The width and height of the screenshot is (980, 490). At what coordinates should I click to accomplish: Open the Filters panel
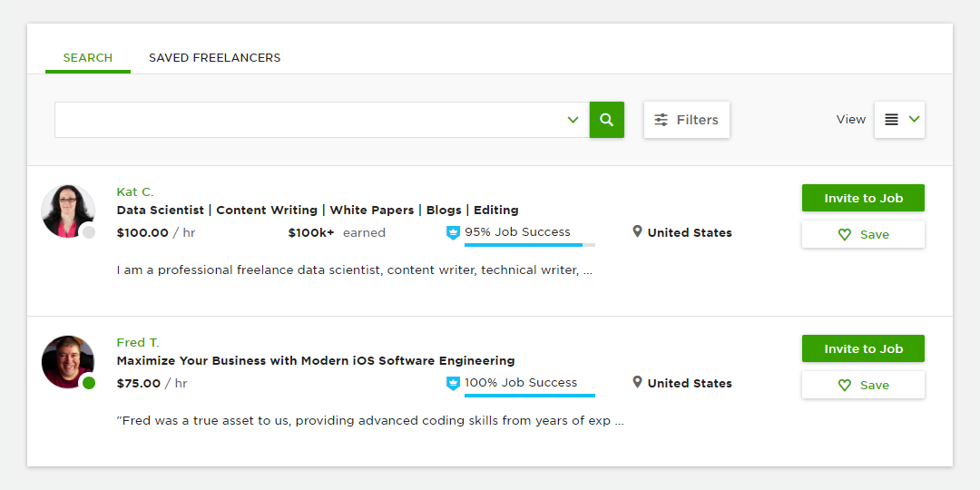(686, 120)
